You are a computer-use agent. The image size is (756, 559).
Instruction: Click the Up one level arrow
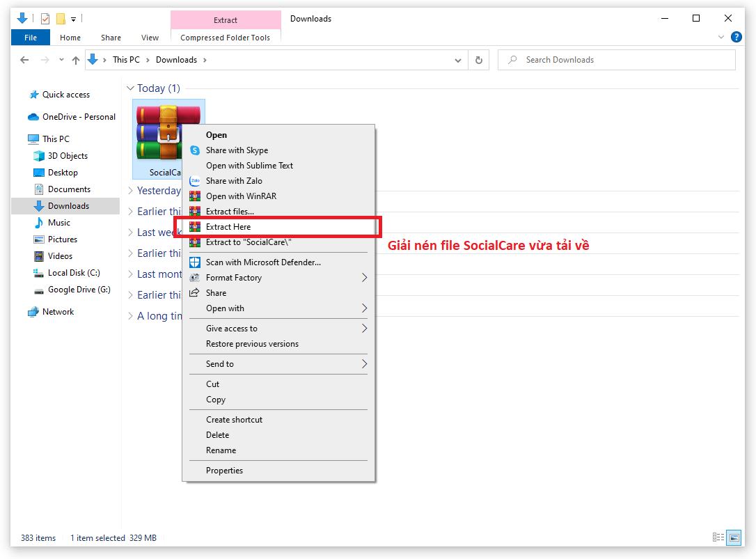[x=76, y=60]
